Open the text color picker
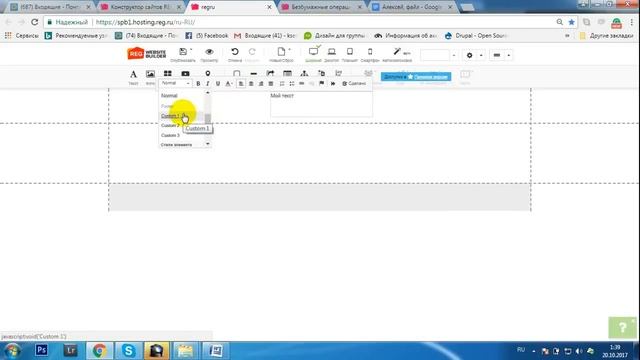Screen dimensions: 640x360 pos(229,84)
